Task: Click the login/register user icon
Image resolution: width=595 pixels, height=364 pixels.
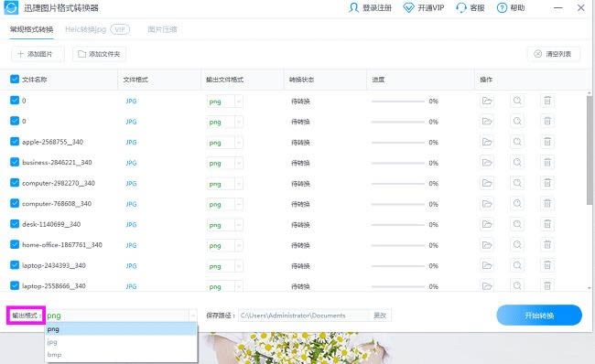Action: click(353, 7)
